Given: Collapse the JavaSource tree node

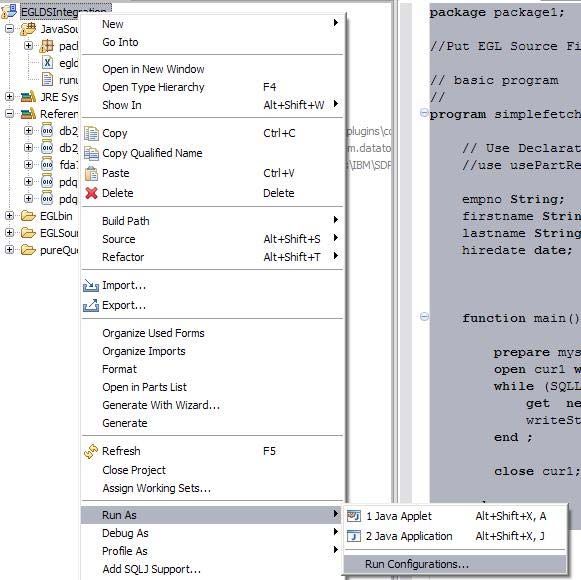Looking at the screenshot, I should point(10,29).
